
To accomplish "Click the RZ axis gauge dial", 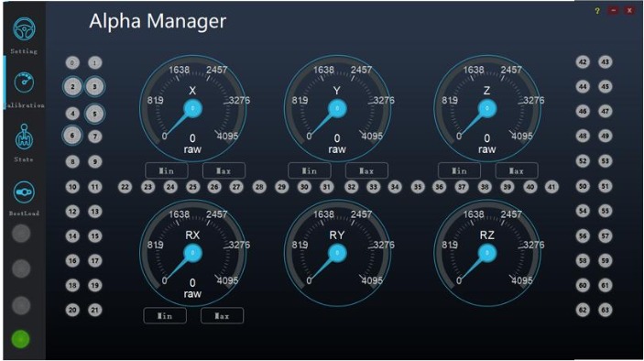I will (x=487, y=253).
